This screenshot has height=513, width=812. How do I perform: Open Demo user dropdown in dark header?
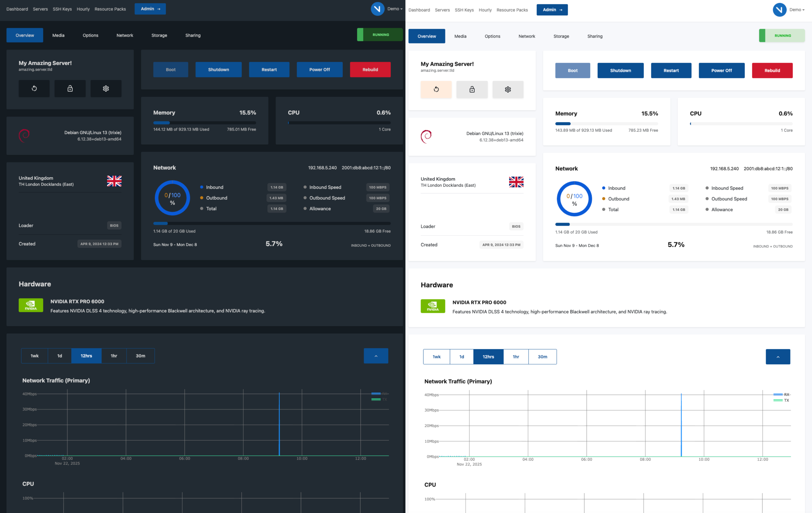pos(395,9)
